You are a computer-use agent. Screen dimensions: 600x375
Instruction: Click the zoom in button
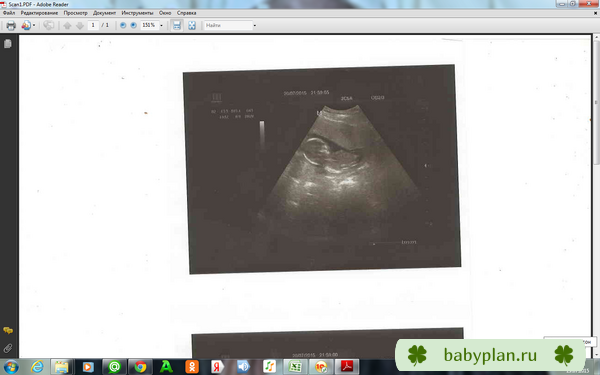pyautogui.click(x=134, y=25)
